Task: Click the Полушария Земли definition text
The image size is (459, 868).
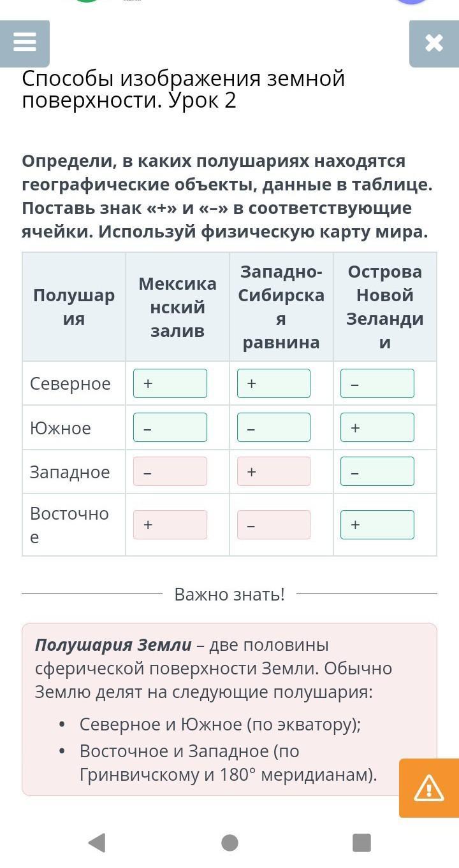Action: [214, 669]
